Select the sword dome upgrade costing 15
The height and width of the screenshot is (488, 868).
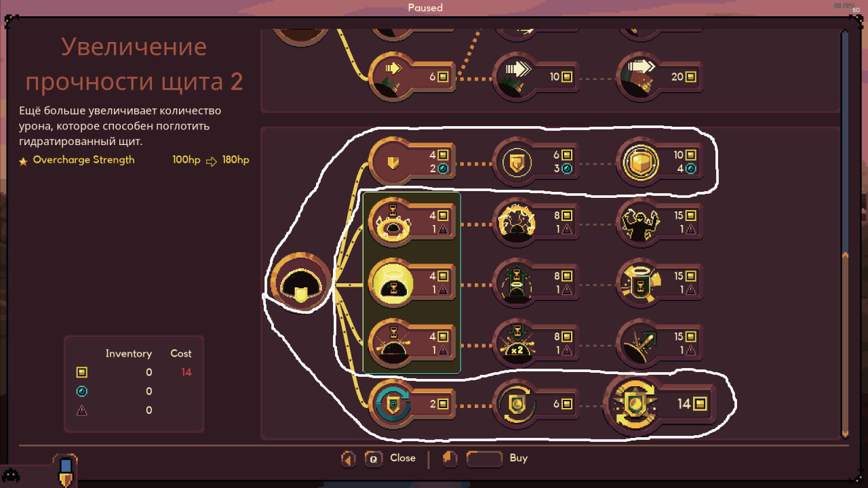coord(660,343)
